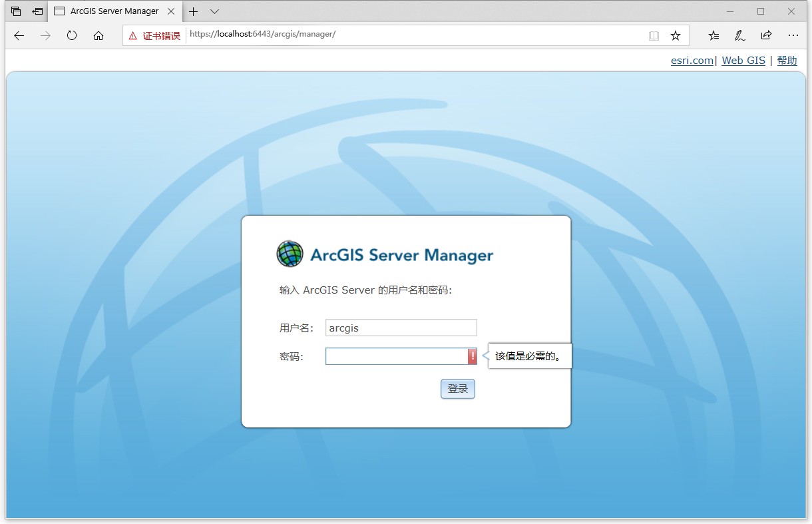Show tab previews chevron
This screenshot has height=524, width=812.
click(x=214, y=11)
